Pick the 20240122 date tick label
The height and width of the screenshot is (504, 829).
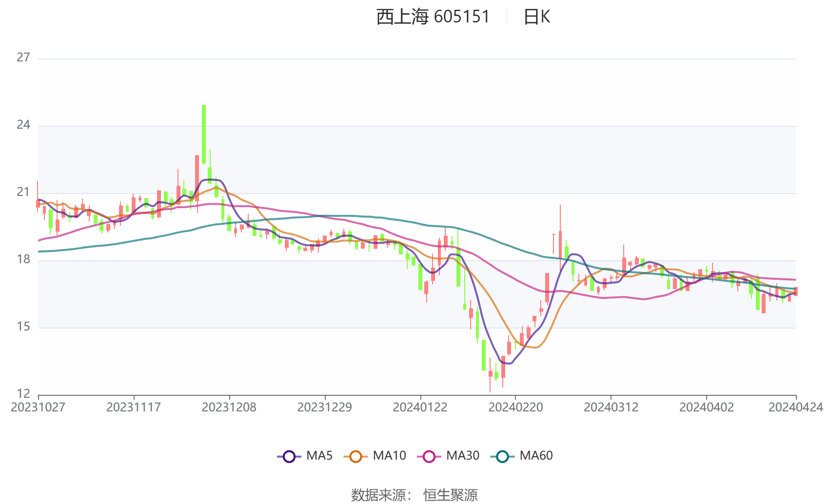[420, 407]
